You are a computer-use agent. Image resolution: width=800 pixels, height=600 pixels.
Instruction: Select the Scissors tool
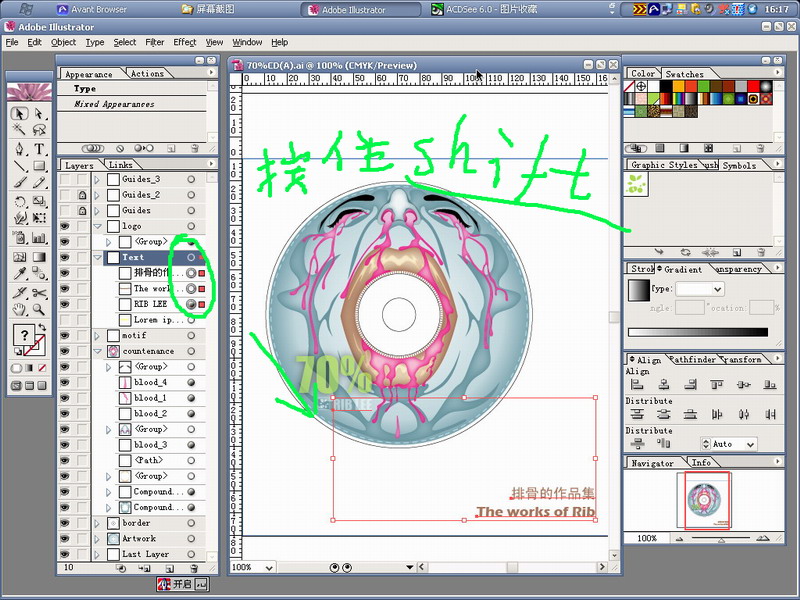39,293
